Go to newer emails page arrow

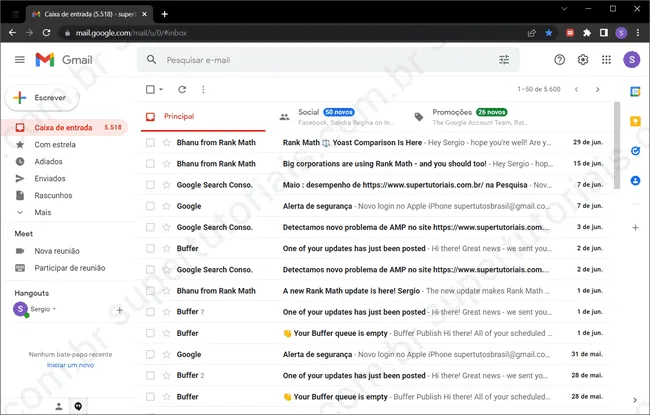576,89
